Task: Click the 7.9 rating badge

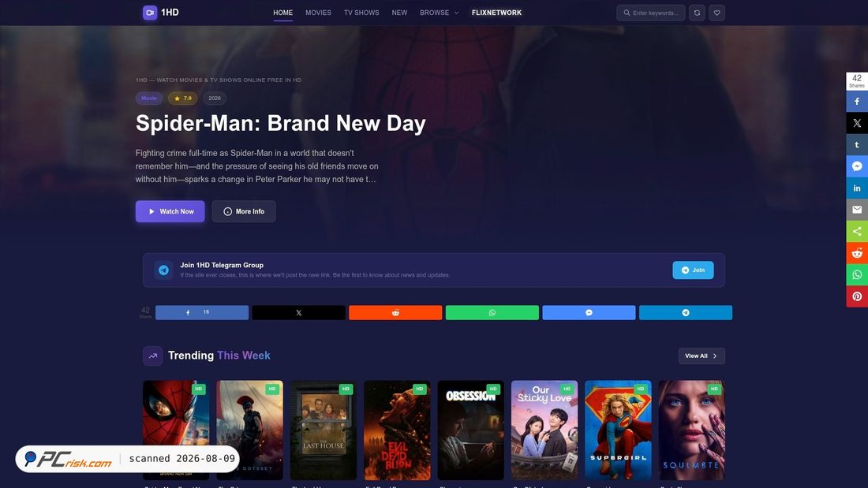Action: (183, 99)
